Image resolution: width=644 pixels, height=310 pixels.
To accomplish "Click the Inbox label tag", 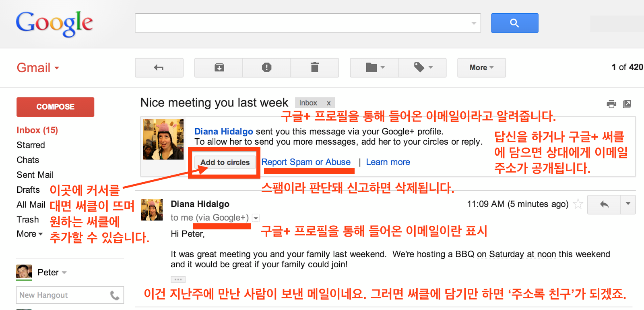I will pos(308,103).
